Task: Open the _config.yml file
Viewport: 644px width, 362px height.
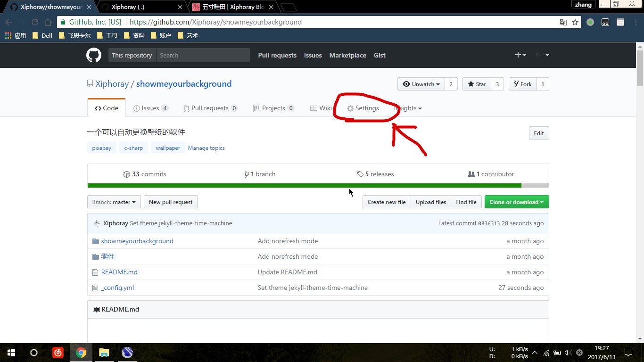Action: click(117, 288)
